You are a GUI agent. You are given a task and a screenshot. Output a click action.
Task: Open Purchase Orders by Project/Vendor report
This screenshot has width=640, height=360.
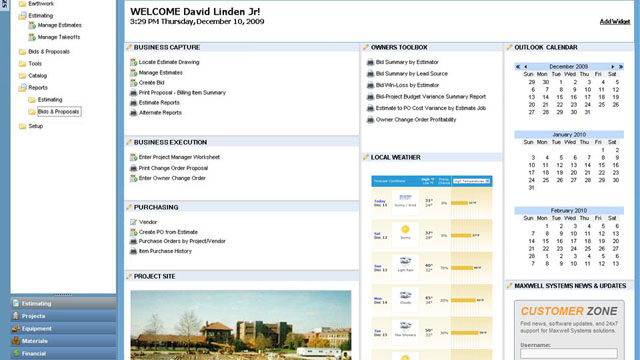[x=182, y=241]
